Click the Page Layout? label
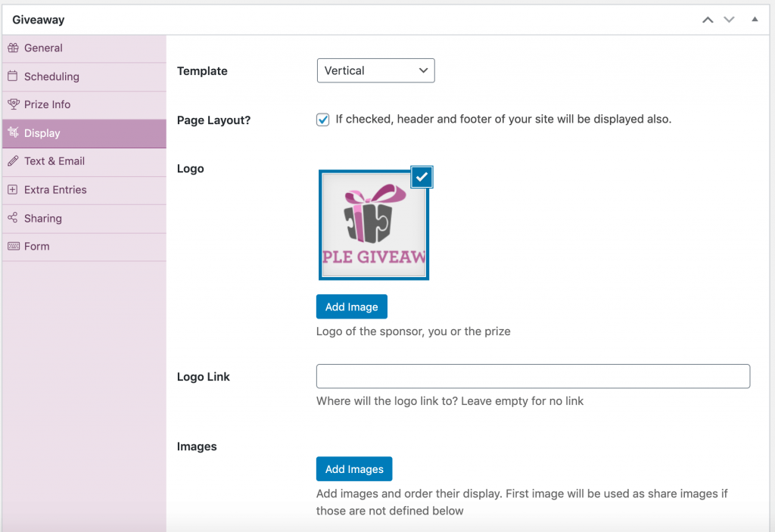The width and height of the screenshot is (775, 532). [213, 120]
